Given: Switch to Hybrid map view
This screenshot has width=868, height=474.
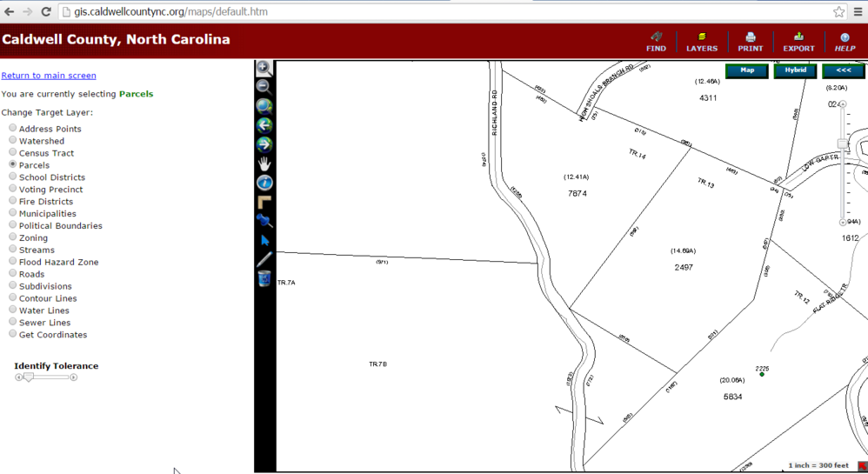Looking at the screenshot, I should [x=795, y=70].
